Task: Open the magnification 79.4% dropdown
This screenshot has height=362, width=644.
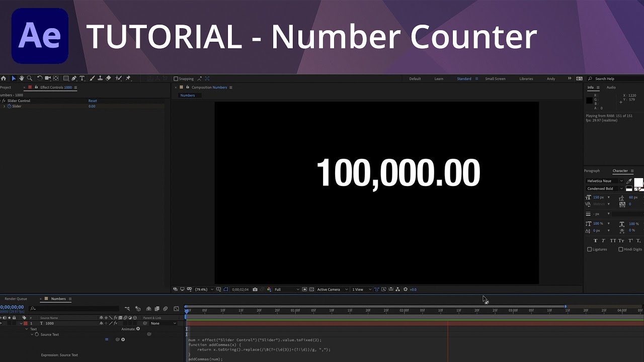Action: (x=204, y=290)
